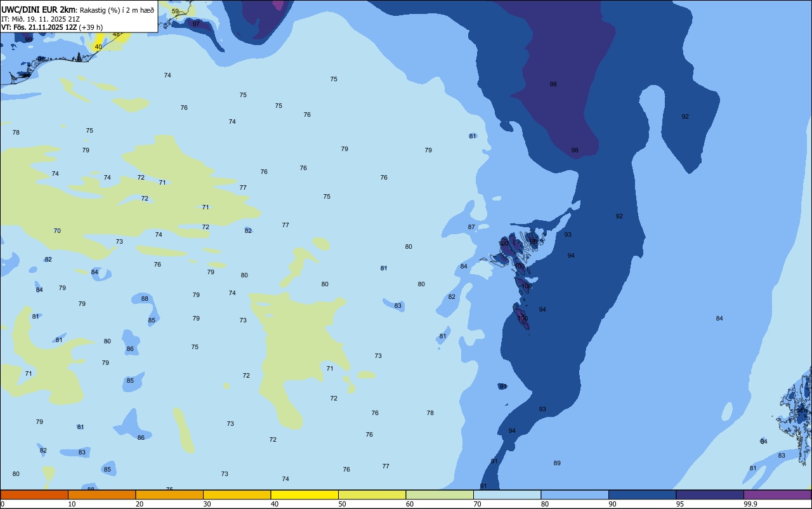Click the dark orange 0–10 legend color segment

pos(34,494)
